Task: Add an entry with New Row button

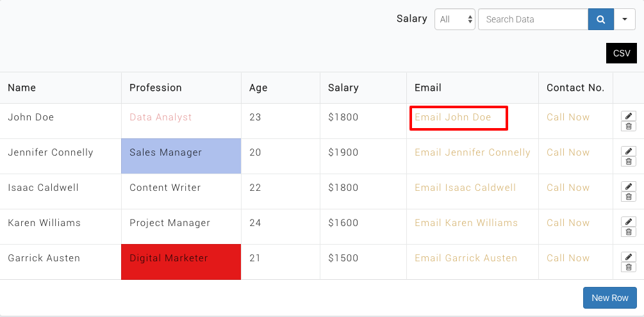Action: pos(609,298)
